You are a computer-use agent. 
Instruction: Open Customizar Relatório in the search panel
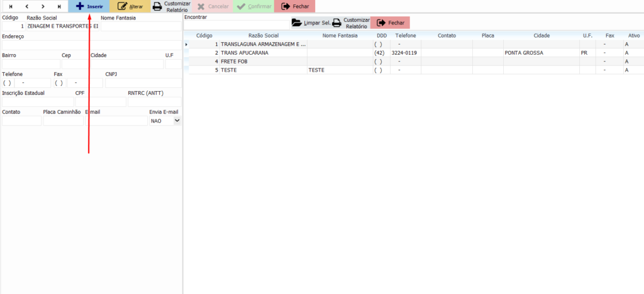(x=351, y=23)
